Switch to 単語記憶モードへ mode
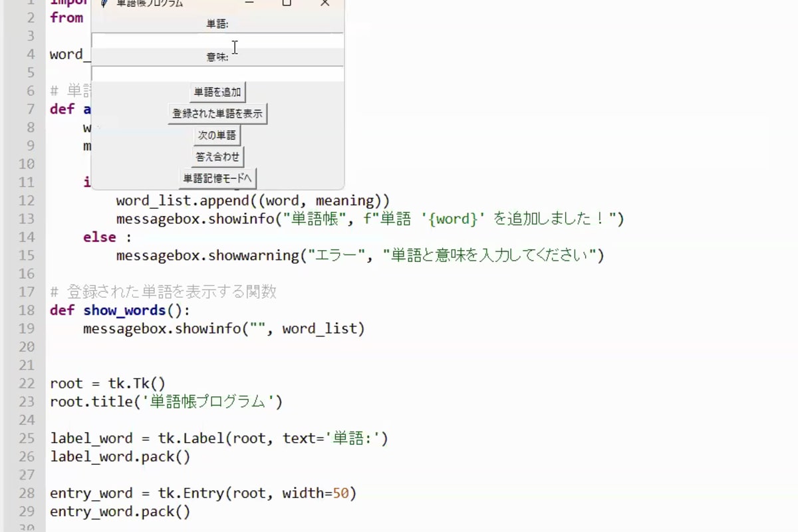The image size is (798, 532). point(217,178)
